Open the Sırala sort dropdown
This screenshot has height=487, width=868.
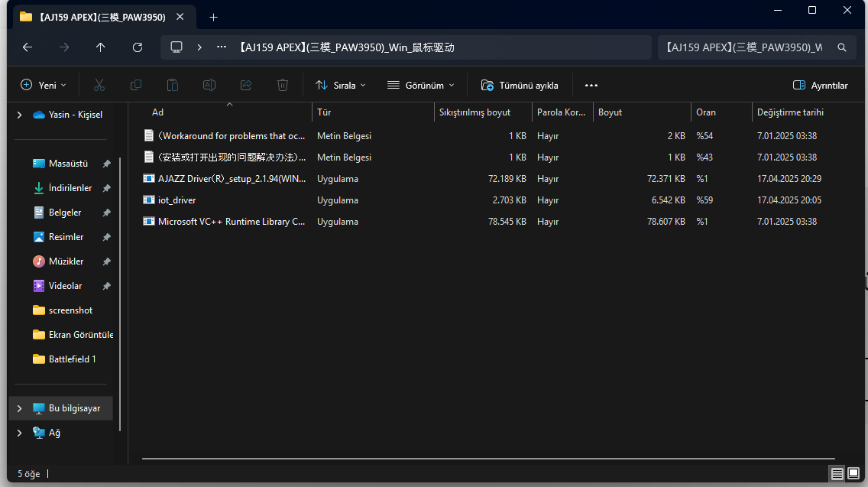[341, 85]
